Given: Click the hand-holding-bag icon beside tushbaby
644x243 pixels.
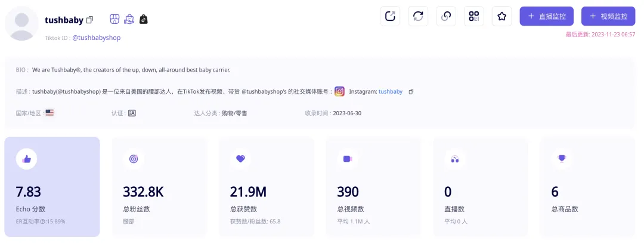Looking at the screenshot, I should pyautogui.click(x=129, y=19).
